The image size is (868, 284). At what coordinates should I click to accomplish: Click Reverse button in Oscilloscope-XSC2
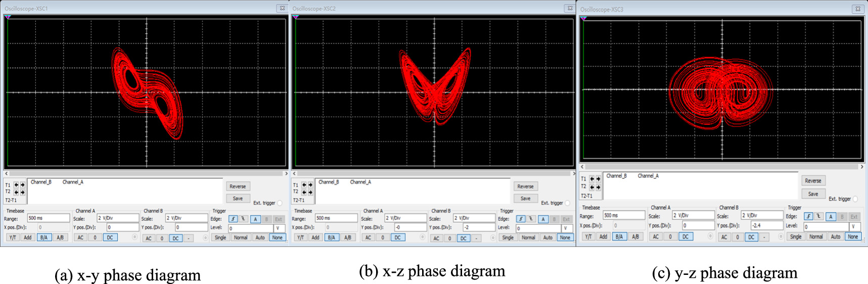coord(526,186)
